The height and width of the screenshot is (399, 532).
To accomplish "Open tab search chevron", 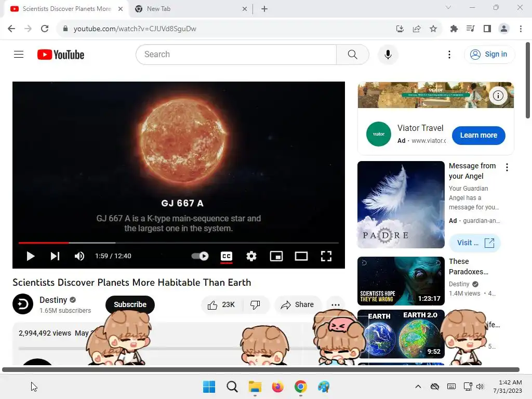I will tap(448, 7).
